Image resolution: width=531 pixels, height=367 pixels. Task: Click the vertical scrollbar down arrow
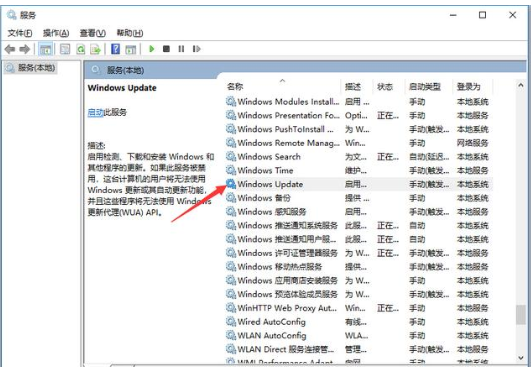(x=521, y=358)
